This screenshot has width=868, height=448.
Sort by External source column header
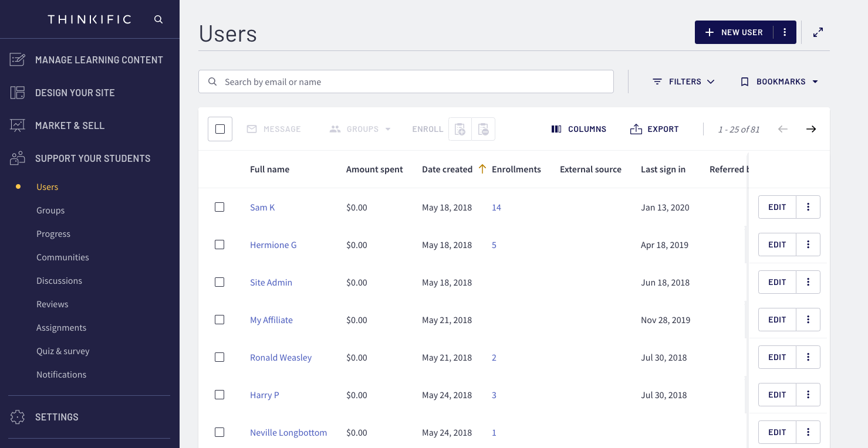[590, 169]
